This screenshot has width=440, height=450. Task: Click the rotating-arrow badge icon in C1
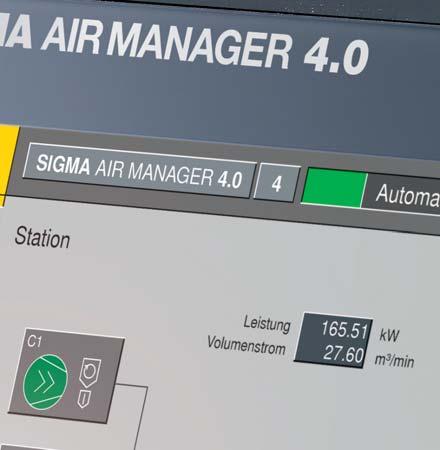(90, 372)
